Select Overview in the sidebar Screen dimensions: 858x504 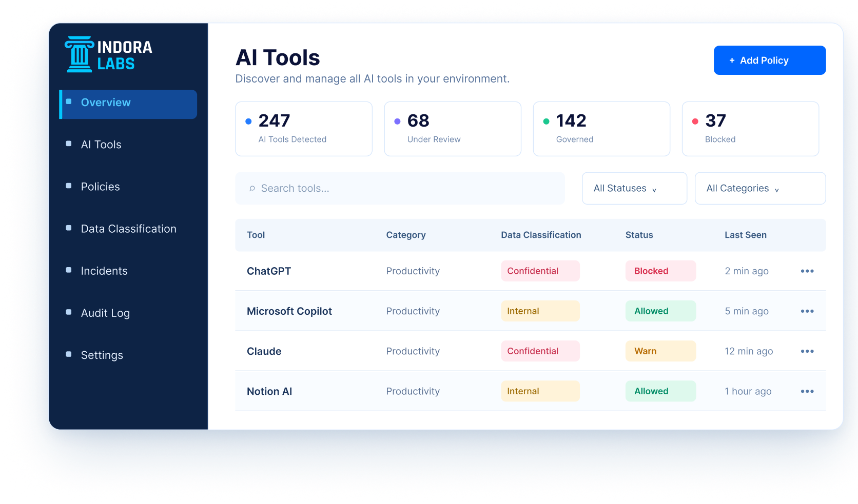[128, 104]
